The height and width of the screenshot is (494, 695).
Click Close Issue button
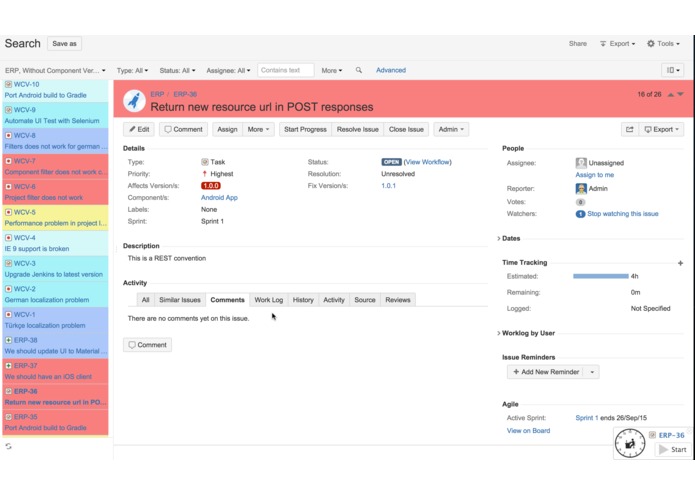[x=406, y=129]
